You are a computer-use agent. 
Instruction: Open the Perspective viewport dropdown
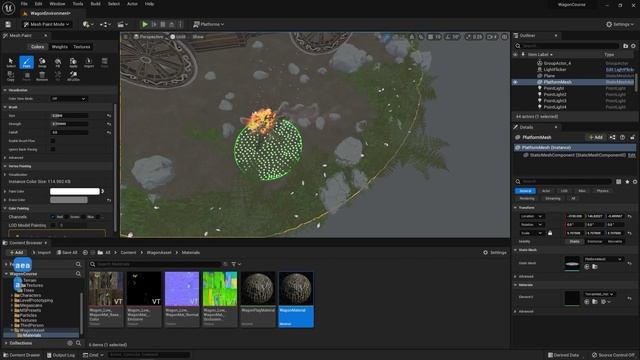tap(148, 37)
